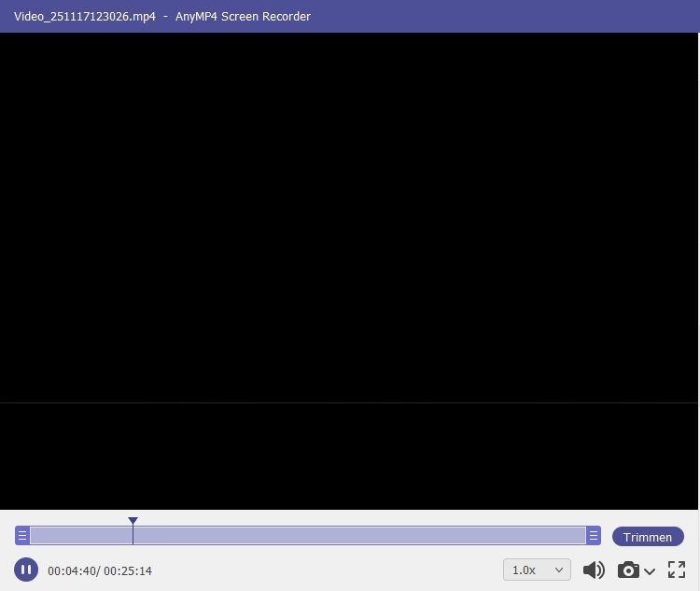Take a snapshot with the camera icon
This screenshot has height=591, width=700.
628,570
